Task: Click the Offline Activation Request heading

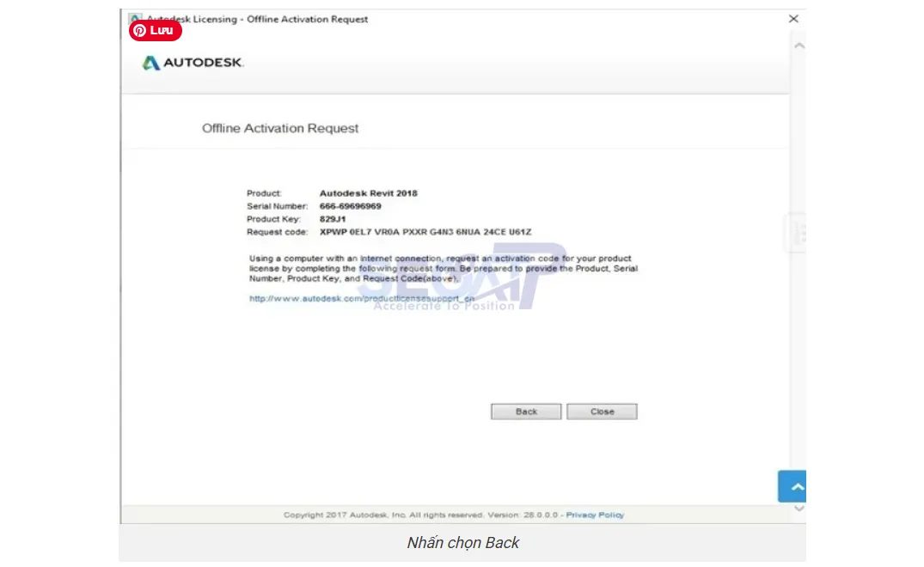Action: (280, 128)
